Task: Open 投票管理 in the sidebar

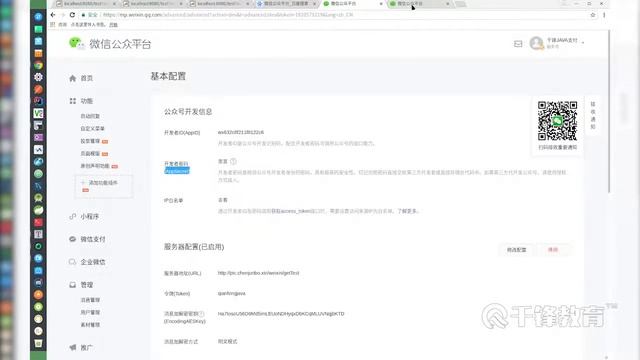Action: (90, 141)
